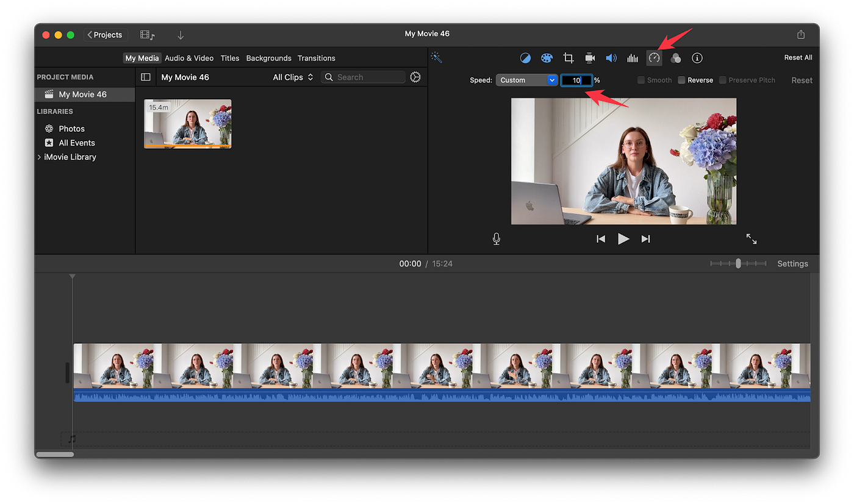854x504 pixels.
Task: Open the color balance tool
Action: tap(525, 58)
